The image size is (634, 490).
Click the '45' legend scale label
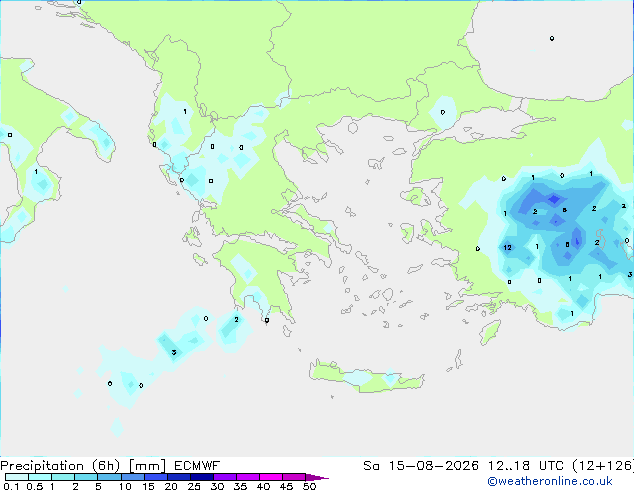(x=286, y=486)
